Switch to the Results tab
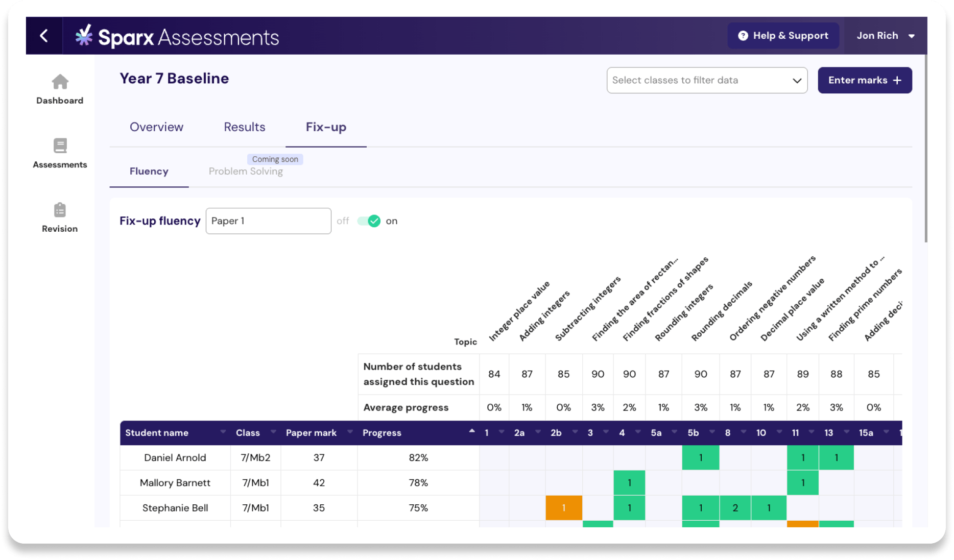This screenshot has height=560, width=954. (244, 127)
